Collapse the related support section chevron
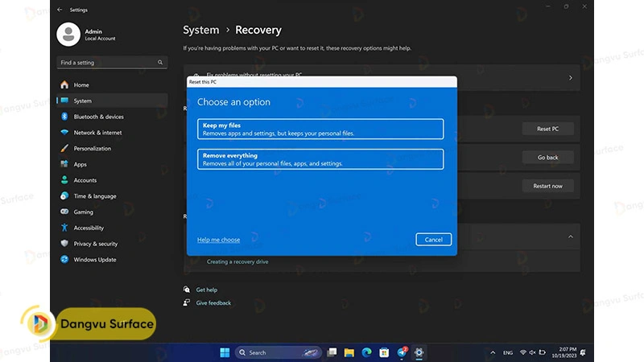 point(570,237)
